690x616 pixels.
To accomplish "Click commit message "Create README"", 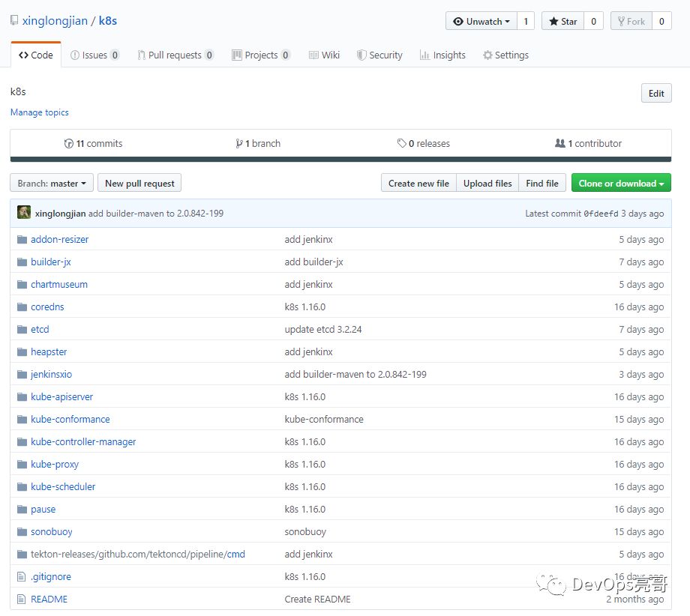I will [317, 599].
